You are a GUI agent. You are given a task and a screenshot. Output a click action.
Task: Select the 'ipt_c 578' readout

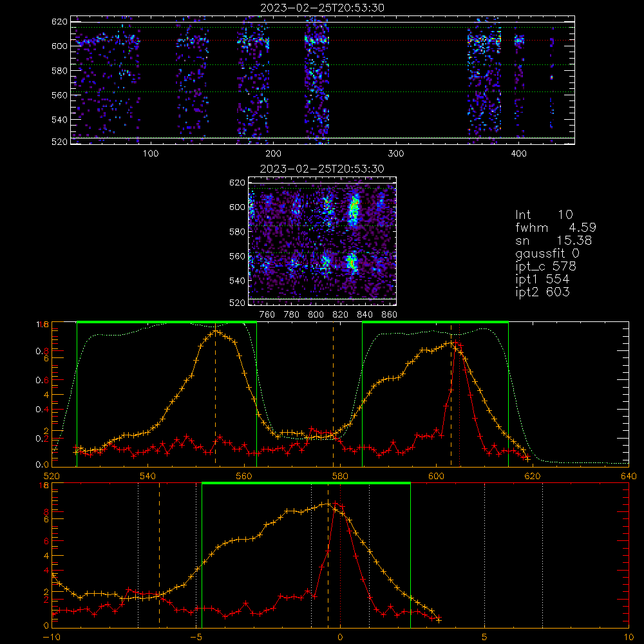tap(545, 267)
